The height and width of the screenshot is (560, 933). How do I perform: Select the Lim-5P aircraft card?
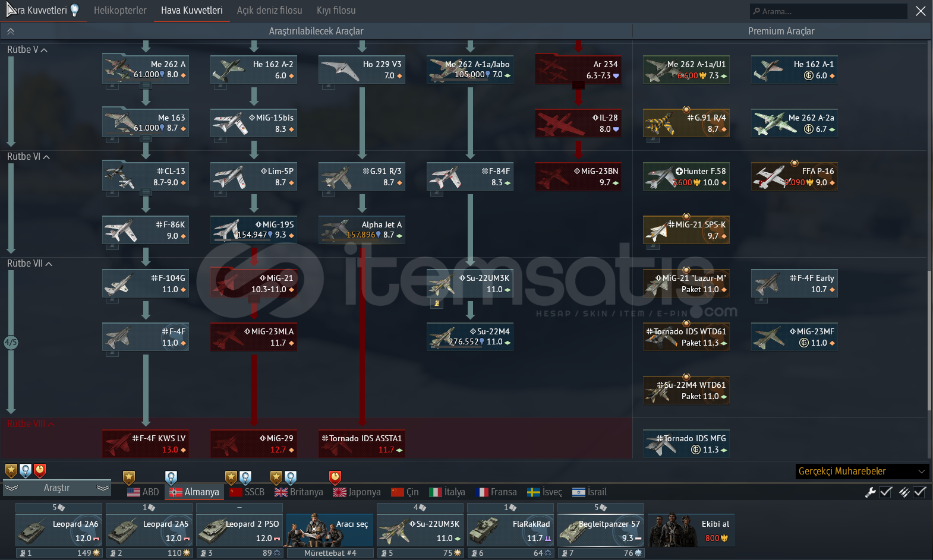pyautogui.click(x=254, y=176)
